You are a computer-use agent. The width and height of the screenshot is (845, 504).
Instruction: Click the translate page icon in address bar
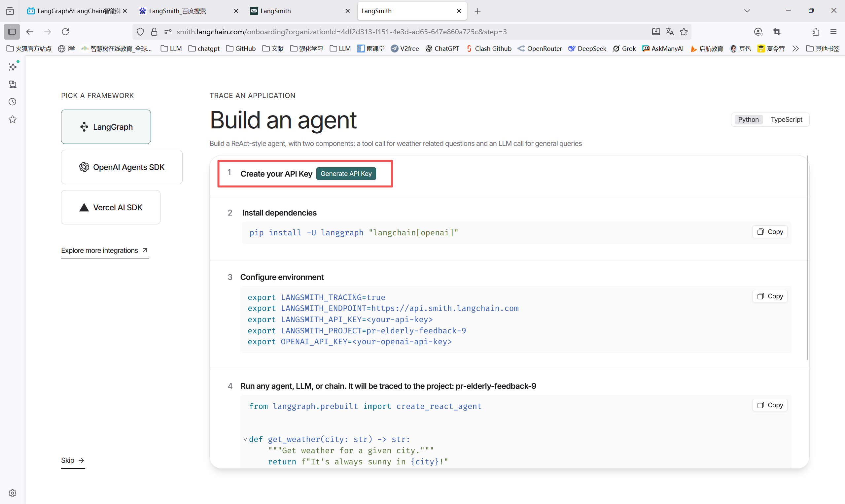[x=670, y=32]
